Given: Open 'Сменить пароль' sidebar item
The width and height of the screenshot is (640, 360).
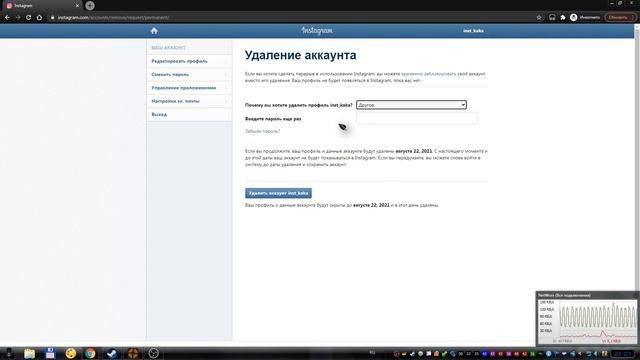Looking at the screenshot, I should click(x=189, y=75).
